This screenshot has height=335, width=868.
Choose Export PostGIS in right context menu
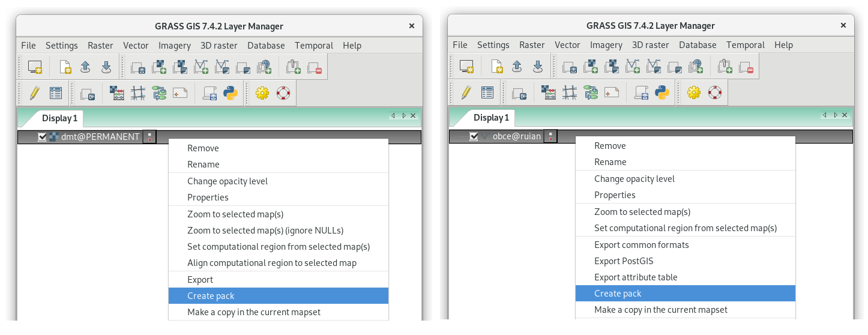pyautogui.click(x=686, y=261)
